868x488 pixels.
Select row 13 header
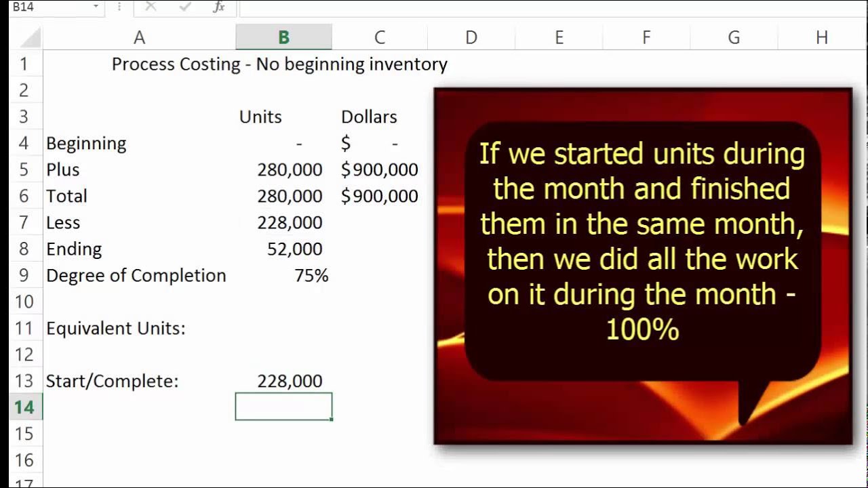pyautogui.click(x=24, y=381)
